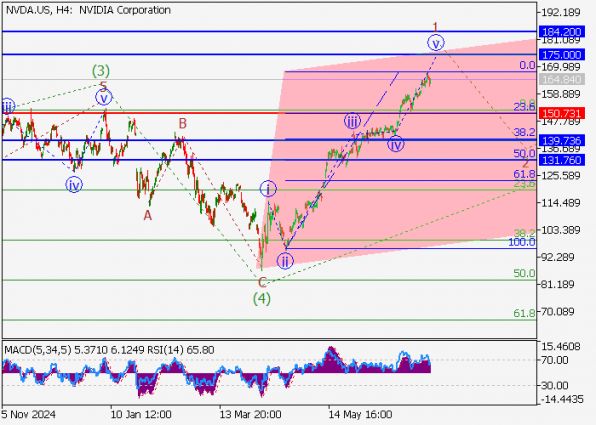Screen dimensions: 596x425
Task: Select the red 150.731 price level tag
Action: pyautogui.click(x=561, y=113)
